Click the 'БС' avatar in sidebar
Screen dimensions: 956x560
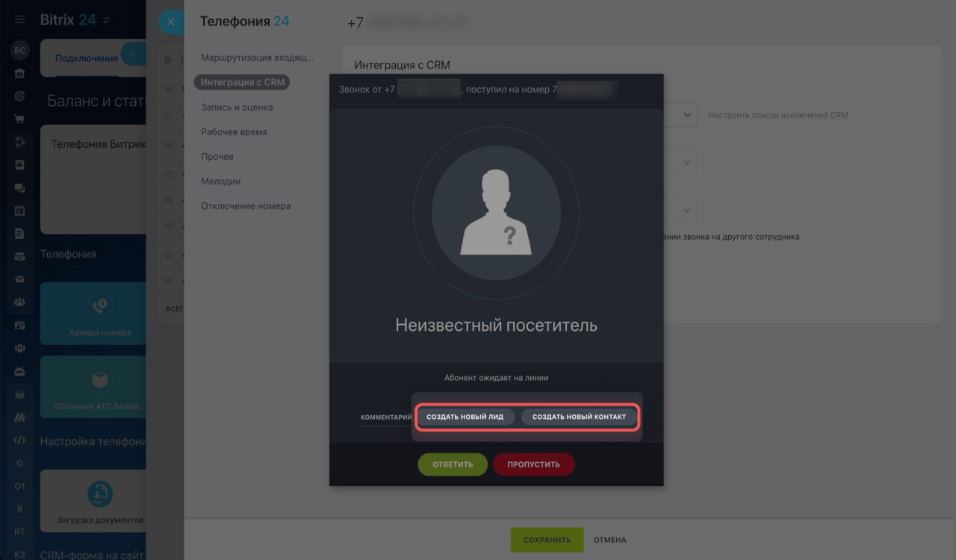point(20,51)
